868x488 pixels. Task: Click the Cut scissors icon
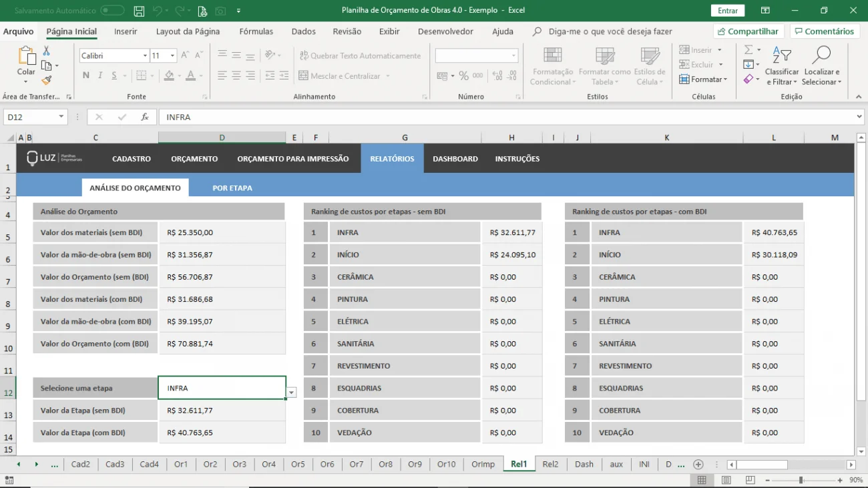pyautogui.click(x=46, y=51)
